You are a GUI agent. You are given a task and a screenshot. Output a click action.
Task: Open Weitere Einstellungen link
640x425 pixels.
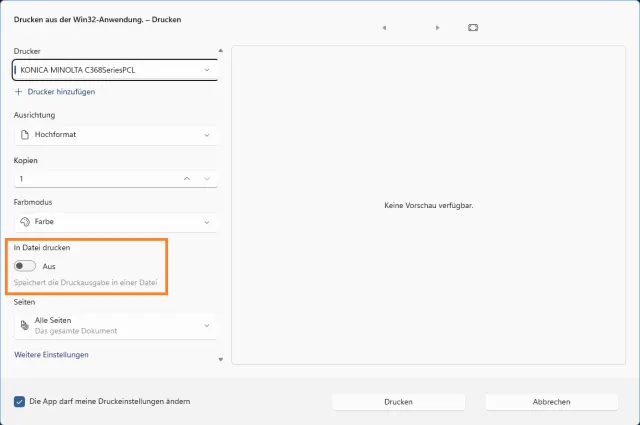(x=51, y=355)
